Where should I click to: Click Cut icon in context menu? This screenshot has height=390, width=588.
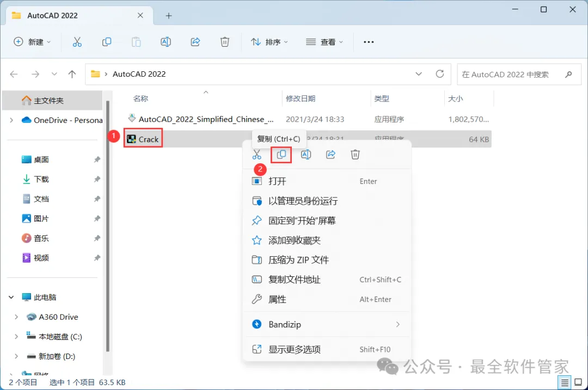coord(257,154)
